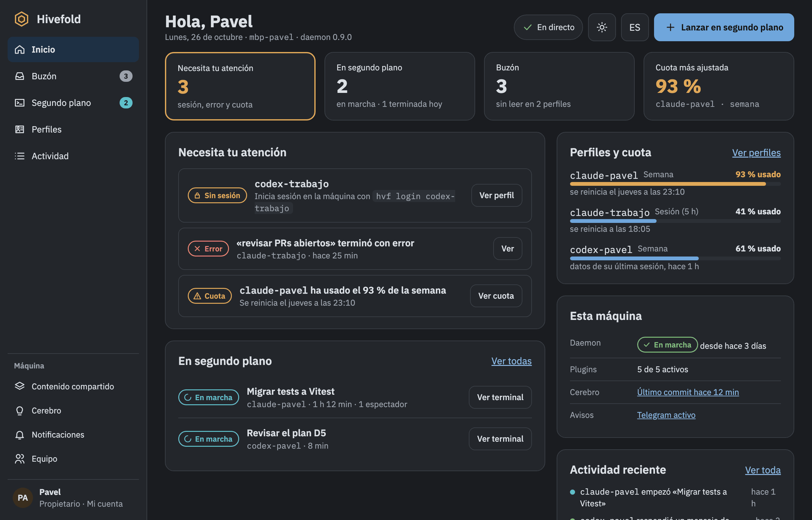
Task: Click Ver cuota button
Action: [x=496, y=296]
